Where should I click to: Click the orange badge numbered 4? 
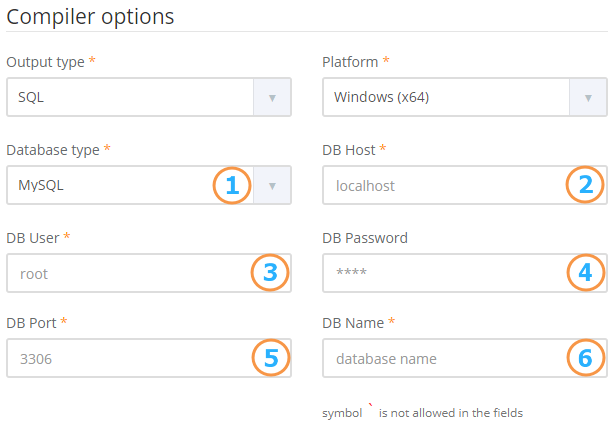(585, 272)
